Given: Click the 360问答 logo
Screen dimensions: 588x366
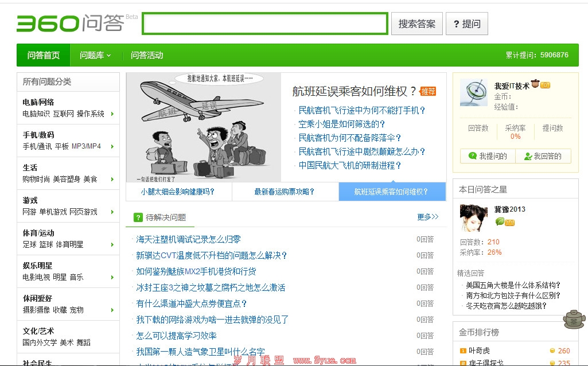Looking at the screenshot, I should 71,24.
